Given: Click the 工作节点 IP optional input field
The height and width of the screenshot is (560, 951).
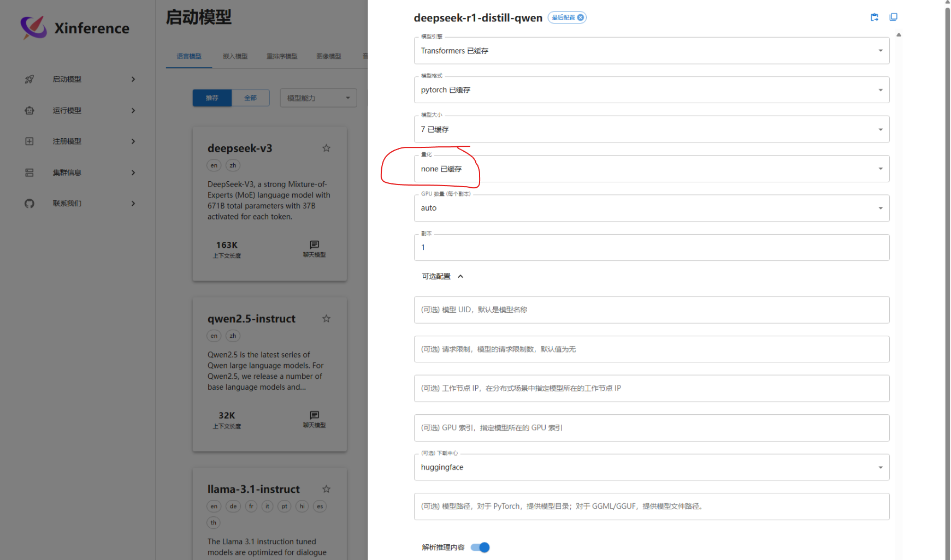Looking at the screenshot, I should click(652, 389).
